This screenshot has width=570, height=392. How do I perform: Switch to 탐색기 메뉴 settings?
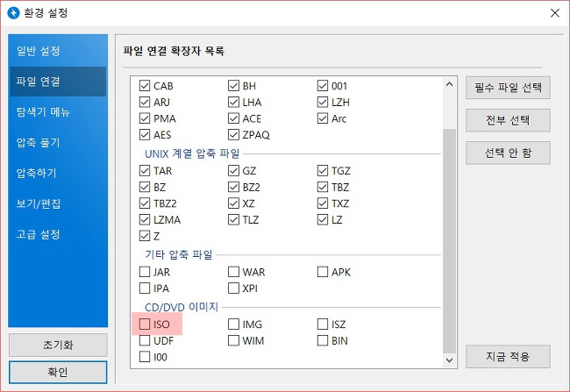(58, 112)
